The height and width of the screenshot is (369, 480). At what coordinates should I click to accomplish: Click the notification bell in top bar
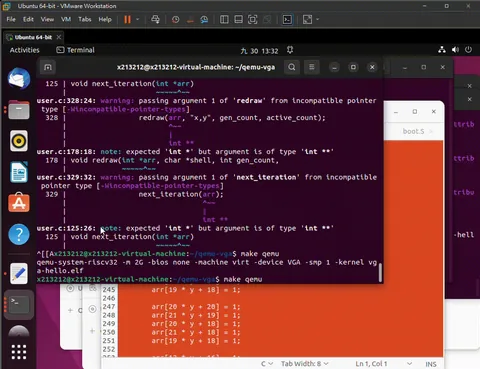tap(290, 50)
